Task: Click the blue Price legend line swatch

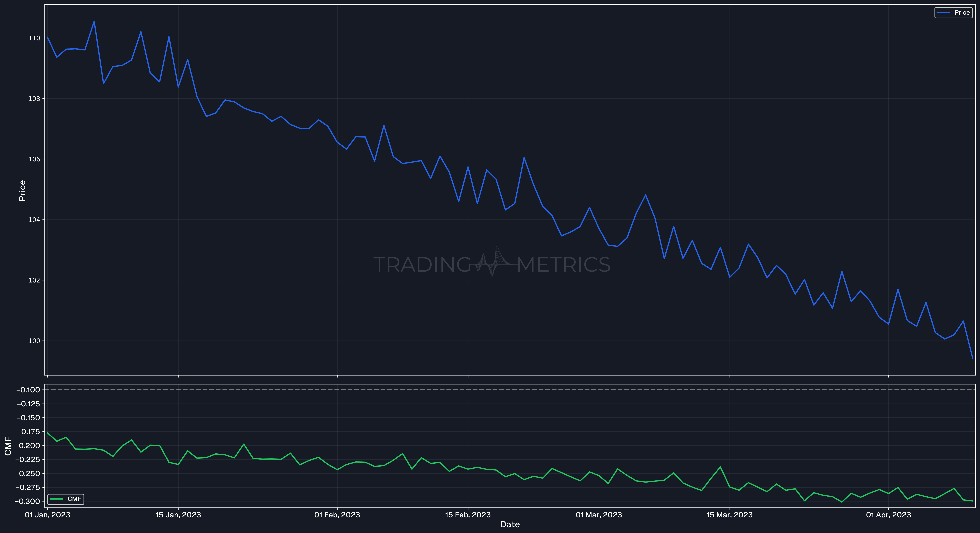Action: click(x=943, y=13)
